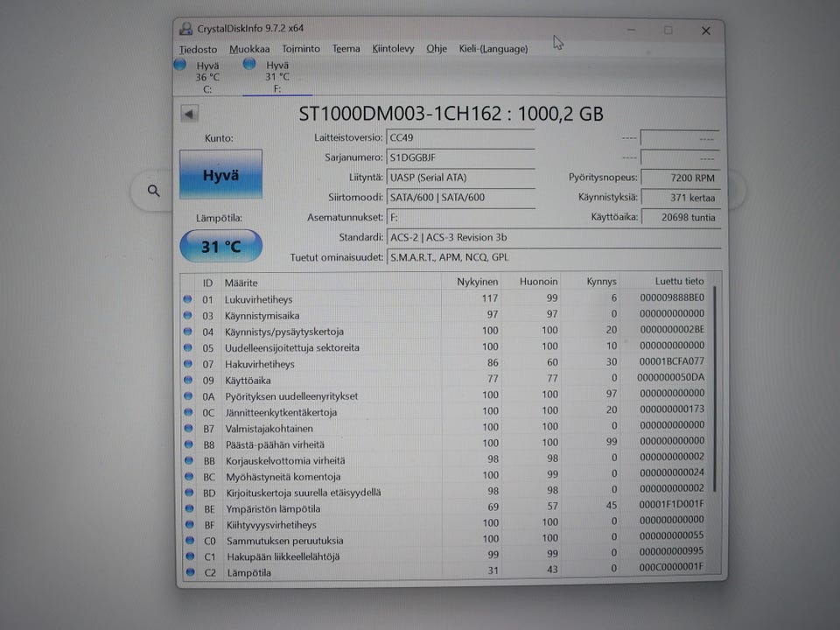This screenshot has height=630, width=840.
Task: Click raw value 0000000050DA
Action: coord(671,377)
